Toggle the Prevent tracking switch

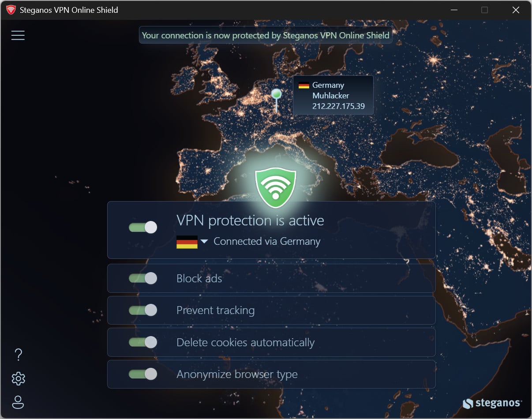pyautogui.click(x=143, y=310)
